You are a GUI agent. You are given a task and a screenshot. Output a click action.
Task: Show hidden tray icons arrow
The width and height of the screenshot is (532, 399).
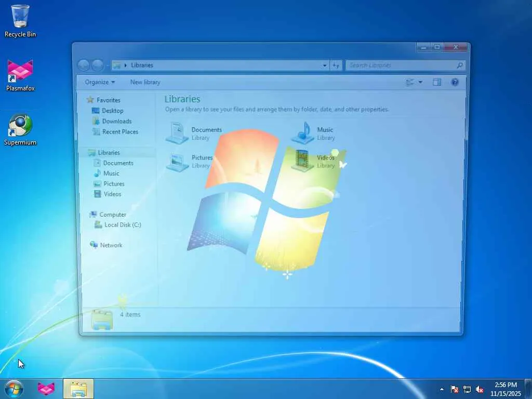[x=442, y=389]
